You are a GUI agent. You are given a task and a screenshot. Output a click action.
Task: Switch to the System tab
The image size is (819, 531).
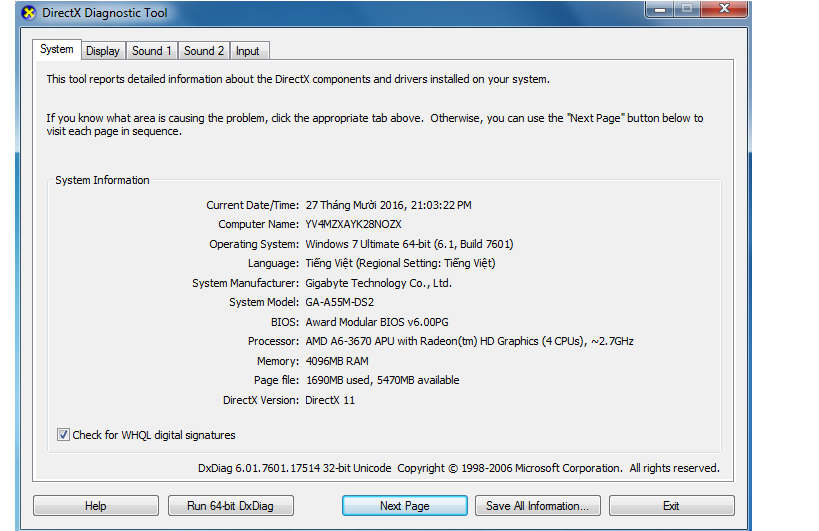pyautogui.click(x=56, y=49)
